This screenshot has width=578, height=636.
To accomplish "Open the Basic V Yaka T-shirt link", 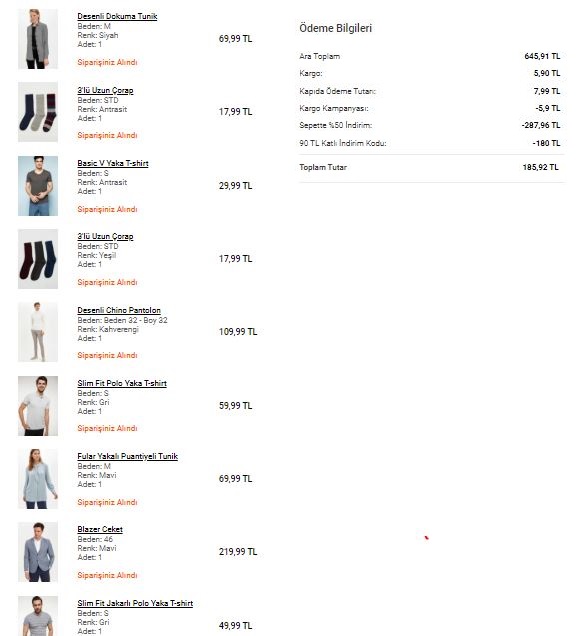I will 113,163.
